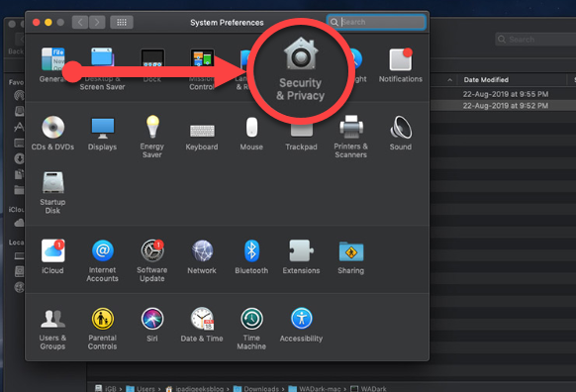Screen dimensions: 576x392
Task: Open Software Update preferences
Action: (152, 260)
